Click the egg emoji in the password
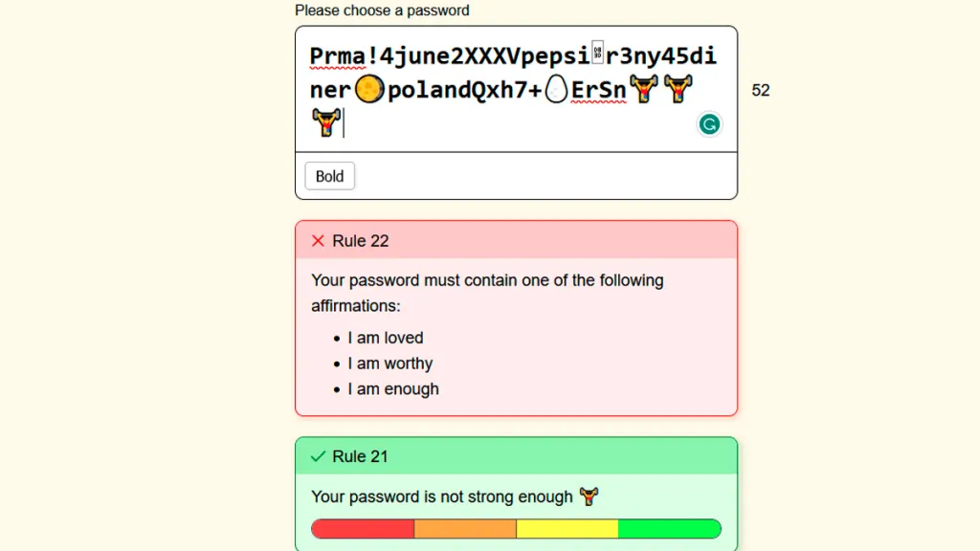The height and width of the screenshot is (551, 980). pyautogui.click(x=556, y=89)
